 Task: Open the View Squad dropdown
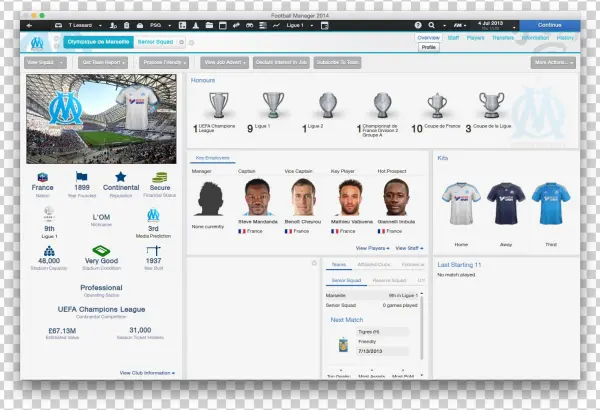pos(46,62)
